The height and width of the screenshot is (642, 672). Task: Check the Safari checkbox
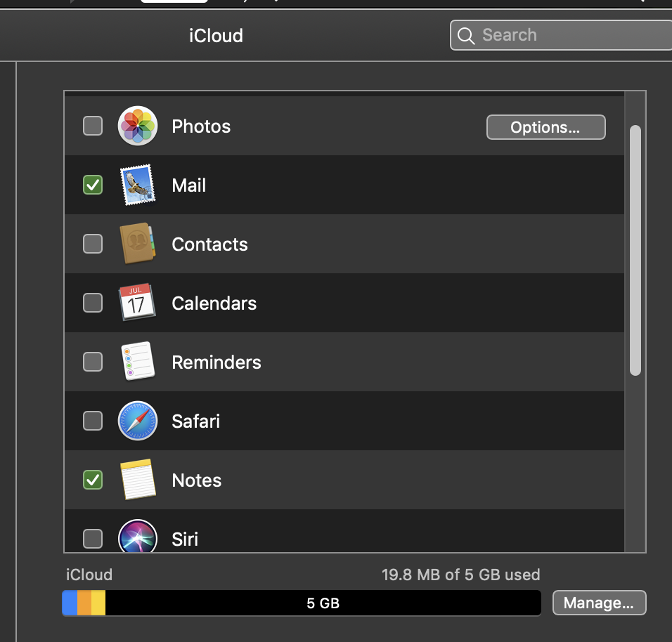93,421
